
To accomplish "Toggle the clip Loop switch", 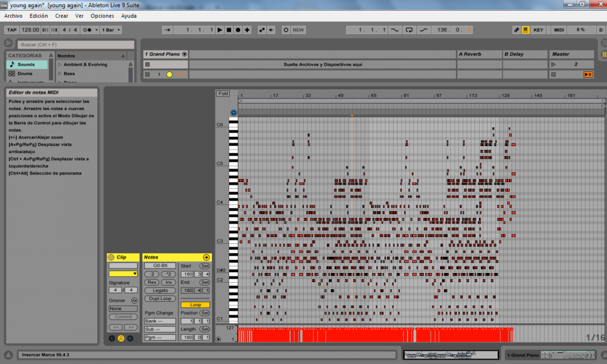I will click(x=195, y=305).
